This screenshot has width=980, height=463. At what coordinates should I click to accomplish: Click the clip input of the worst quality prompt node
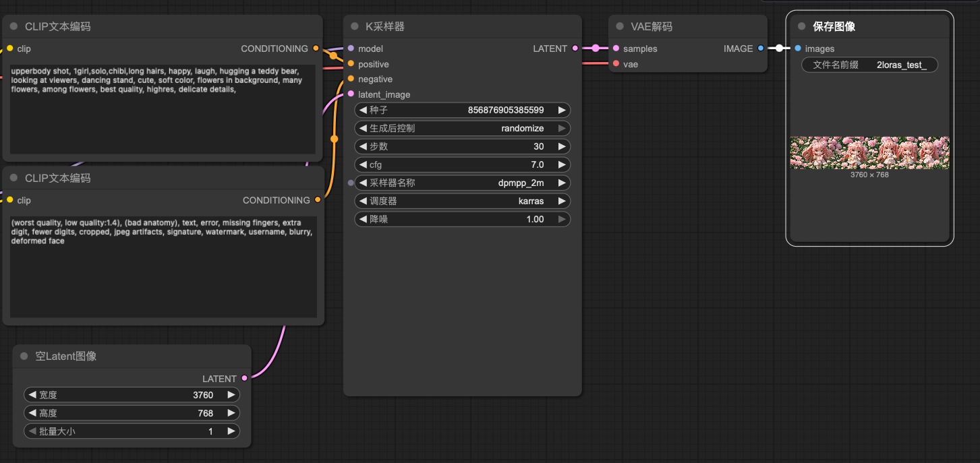point(9,200)
